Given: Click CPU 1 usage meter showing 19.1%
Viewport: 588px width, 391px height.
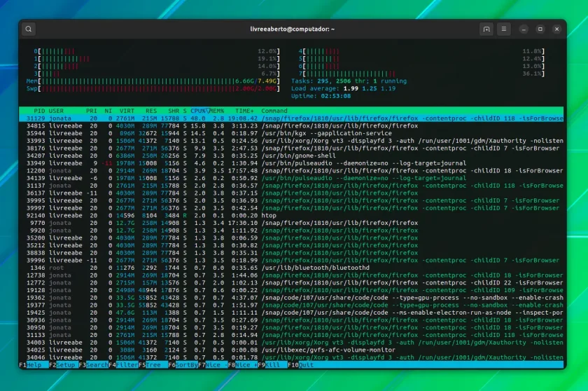Looking at the screenshot, I should 157,59.
